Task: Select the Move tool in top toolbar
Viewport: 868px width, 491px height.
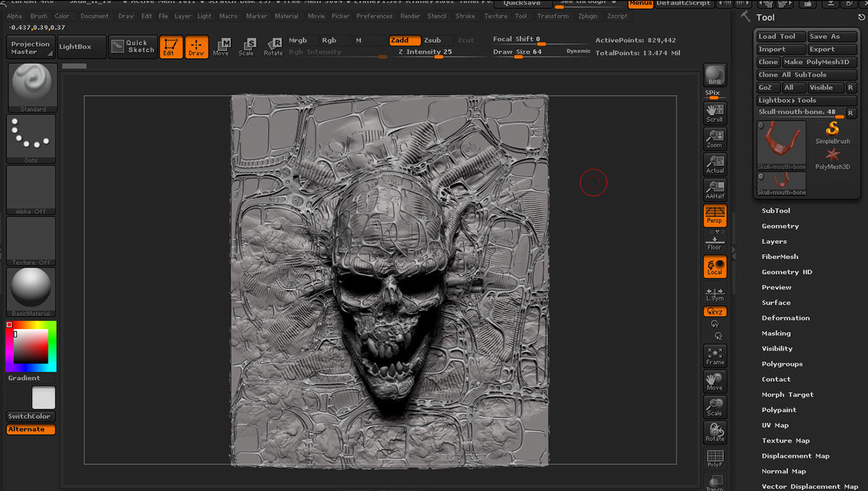Action: (221, 47)
